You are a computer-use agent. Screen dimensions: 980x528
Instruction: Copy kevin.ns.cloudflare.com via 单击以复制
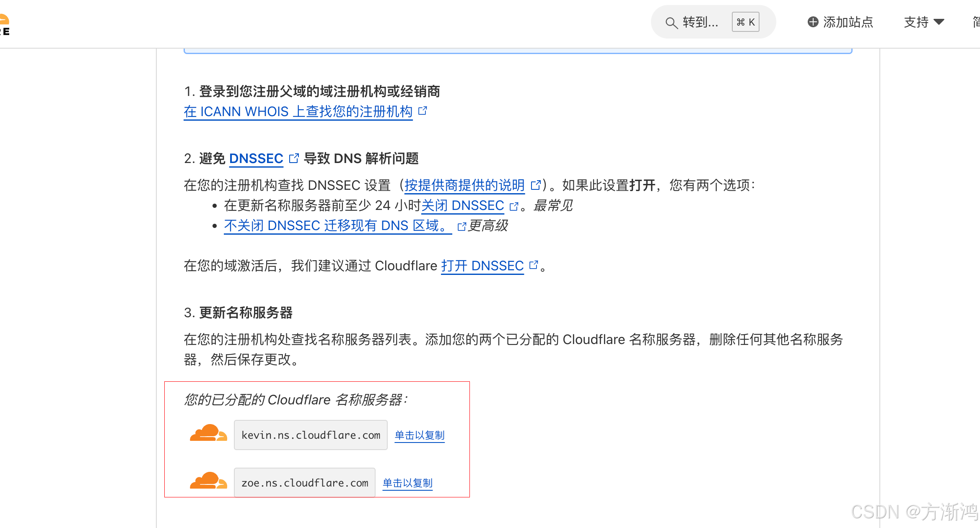click(x=419, y=435)
